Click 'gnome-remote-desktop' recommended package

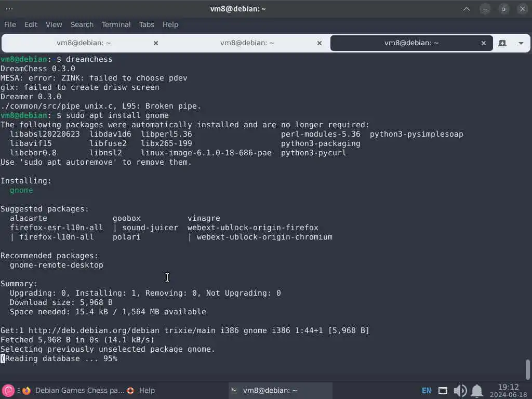pos(56,265)
